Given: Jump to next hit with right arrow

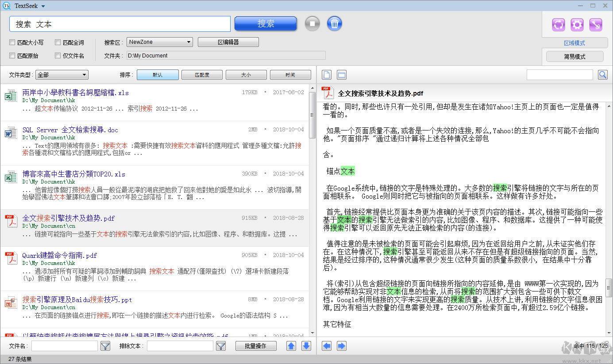Looking at the screenshot, I should click(x=341, y=346).
